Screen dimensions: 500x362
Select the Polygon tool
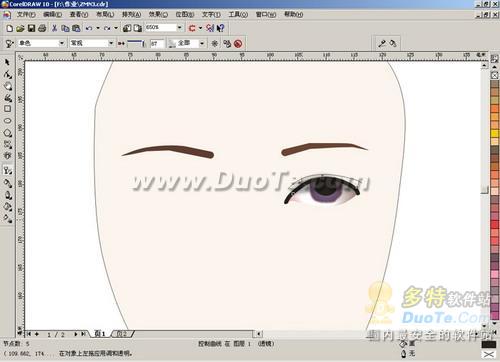click(x=7, y=133)
